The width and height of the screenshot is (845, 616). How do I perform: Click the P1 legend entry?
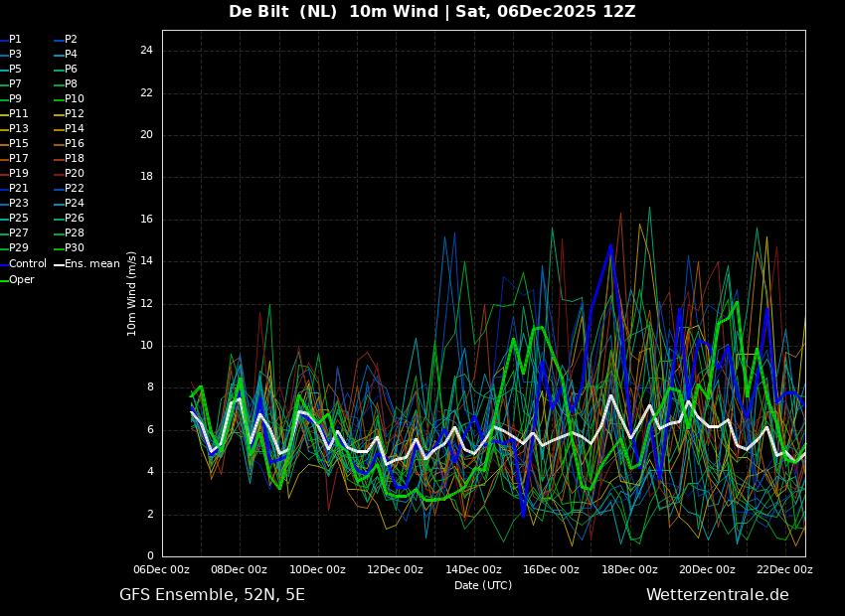pos(15,40)
